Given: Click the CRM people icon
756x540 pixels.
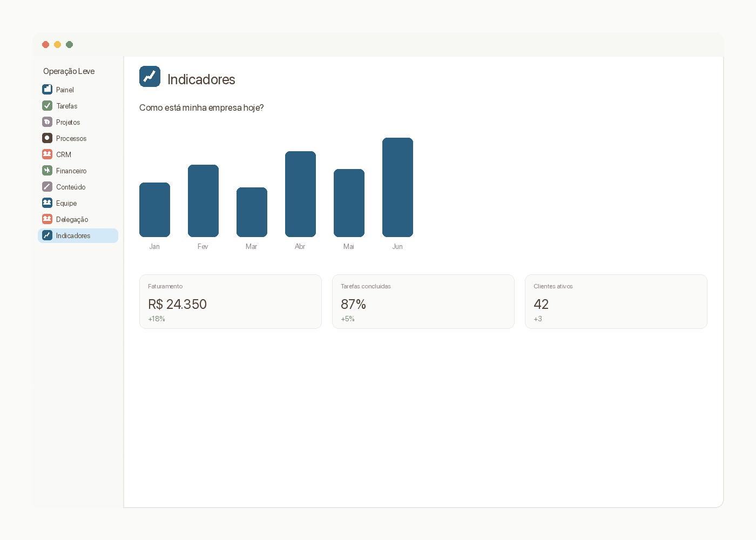Looking at the screenshot, I should [x=48, y=154].
